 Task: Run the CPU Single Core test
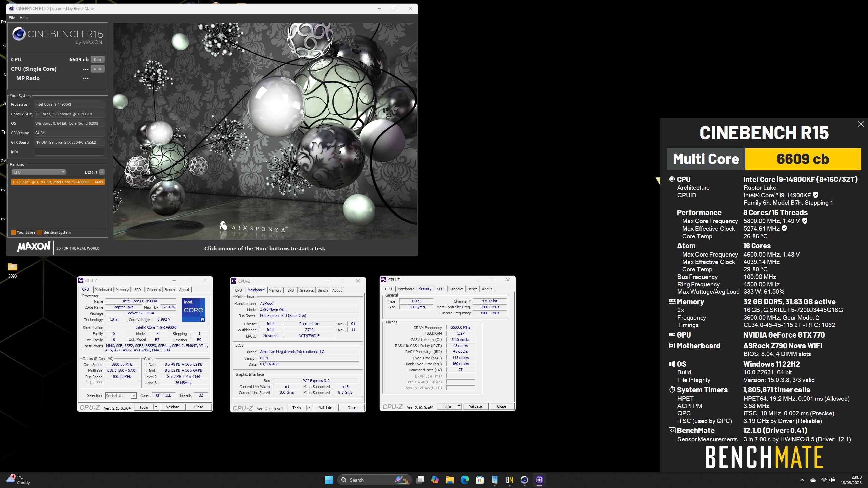coord(97,69)
